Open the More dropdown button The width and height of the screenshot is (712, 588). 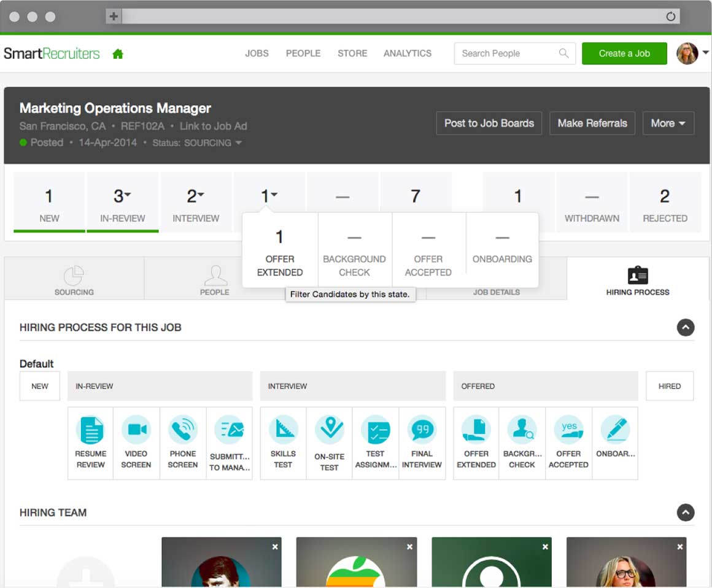[668, 123]
